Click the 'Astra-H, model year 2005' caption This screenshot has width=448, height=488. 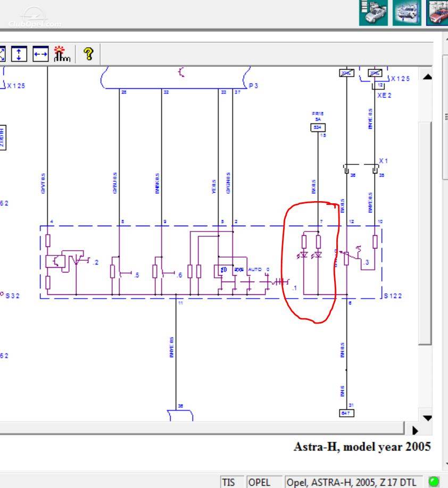click(x=362, y=446)
